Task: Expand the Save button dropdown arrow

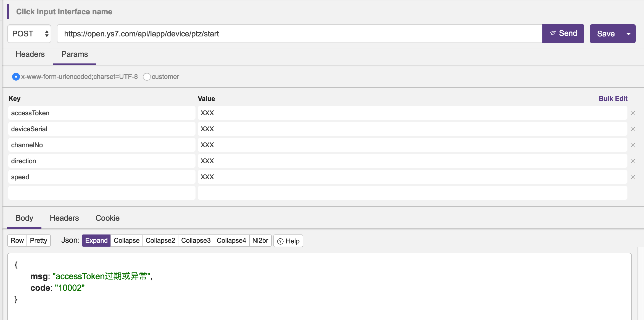Action: 629,34
